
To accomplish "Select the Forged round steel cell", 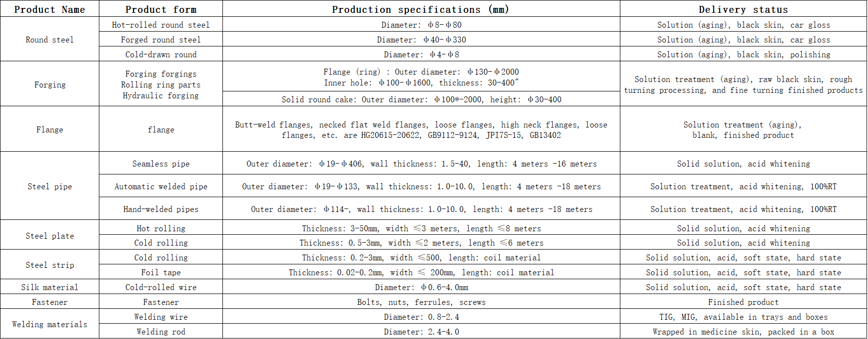I will (x=161, y=40).
